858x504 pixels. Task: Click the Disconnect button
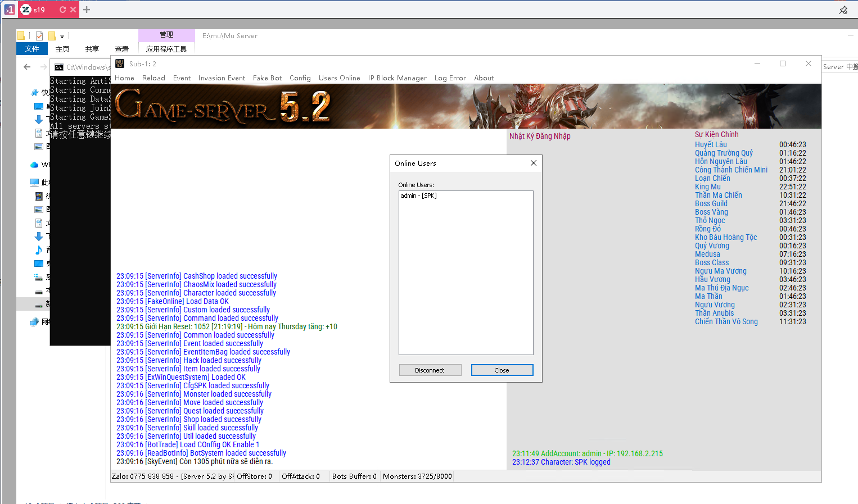pos(430,370)
